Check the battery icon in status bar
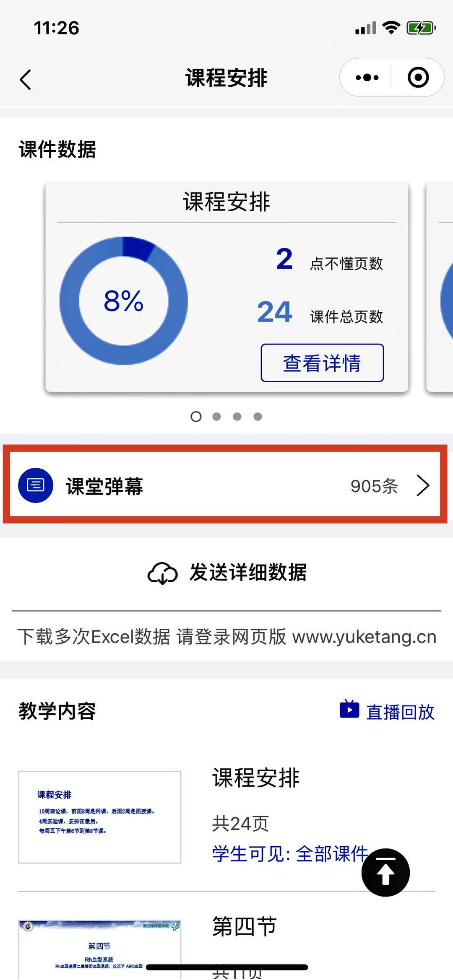 pyautogui.click(x=421, y=28)
